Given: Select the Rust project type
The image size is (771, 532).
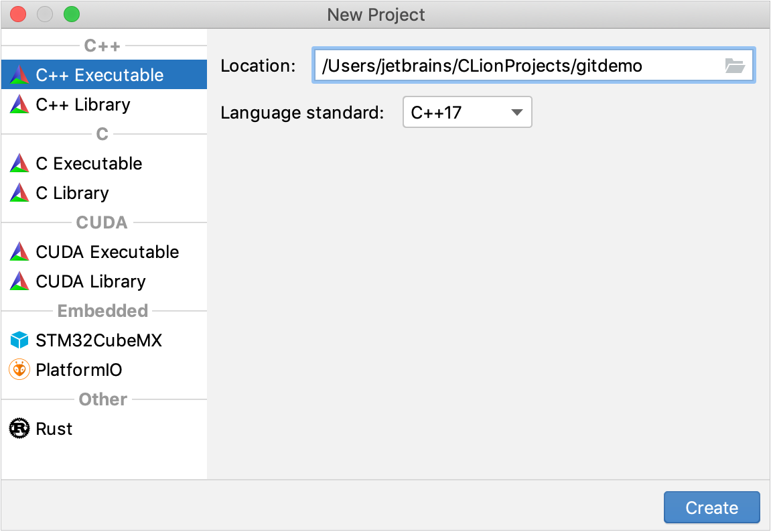Looking at the screenshot, I should 54,429.
